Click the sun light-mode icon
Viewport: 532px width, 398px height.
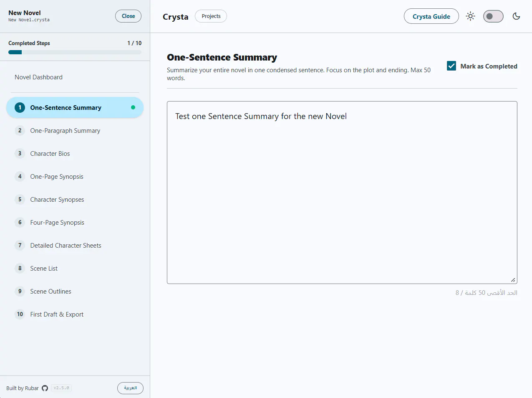click(x=470, y=16)
